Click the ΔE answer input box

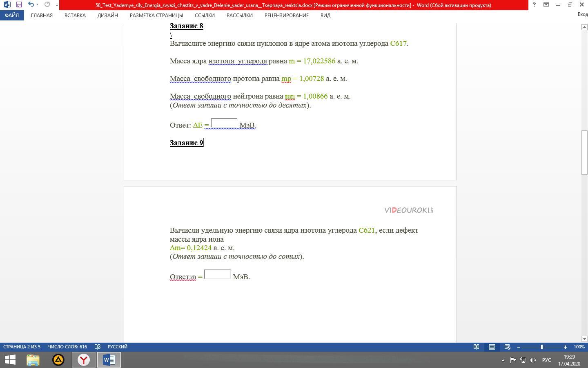pyautogui.click(x=224, y=123)
